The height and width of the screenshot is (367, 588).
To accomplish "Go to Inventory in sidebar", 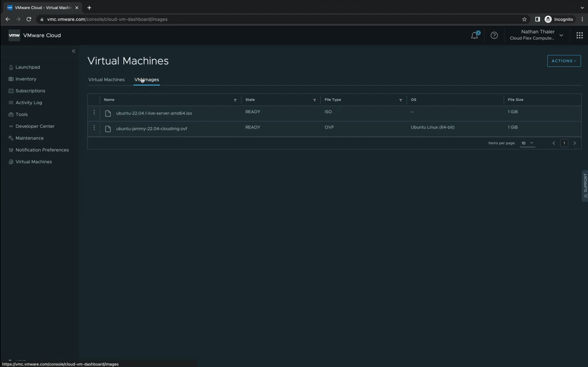I will coord(26,79).
